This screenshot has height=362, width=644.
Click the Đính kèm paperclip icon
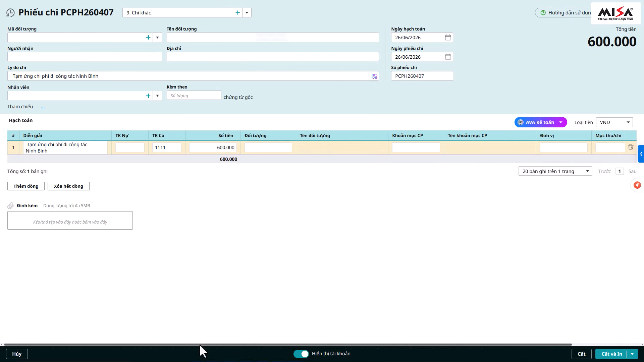[x=11, y=206]
